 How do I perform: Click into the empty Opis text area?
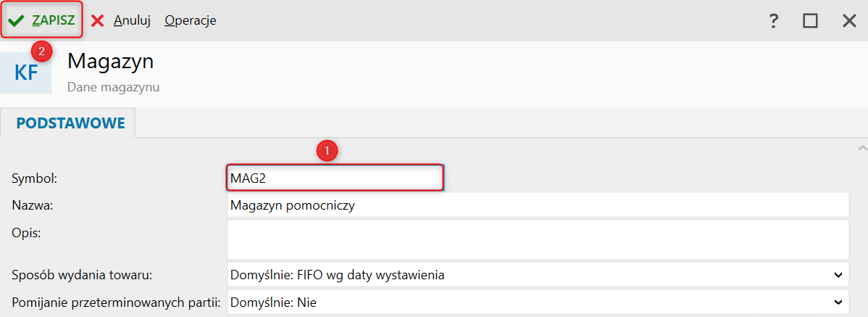[x=537, y=239]
